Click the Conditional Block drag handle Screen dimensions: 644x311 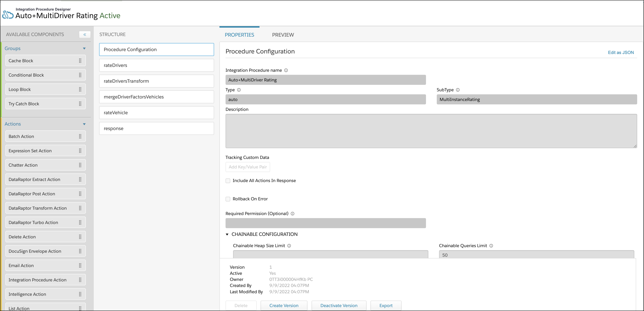click(80, 75)
